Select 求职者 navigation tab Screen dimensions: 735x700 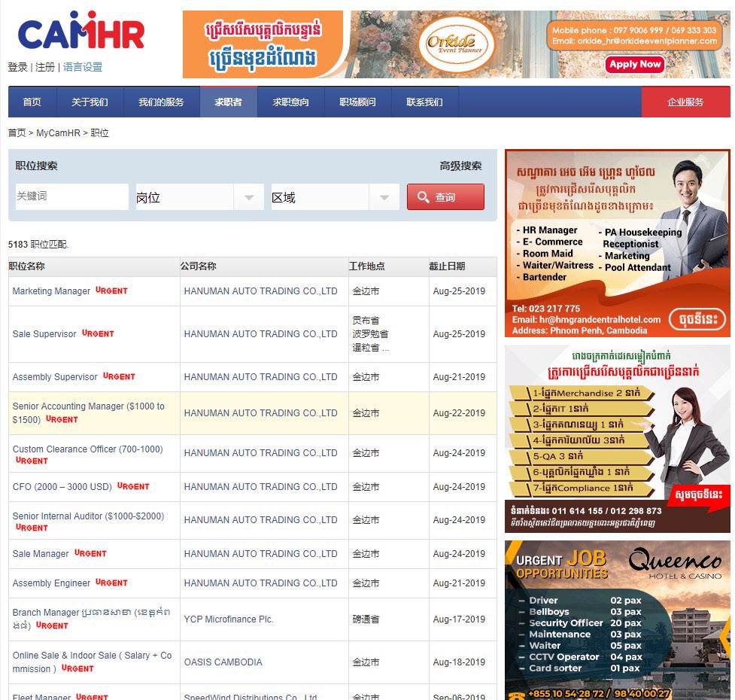[x=228, y=102]
